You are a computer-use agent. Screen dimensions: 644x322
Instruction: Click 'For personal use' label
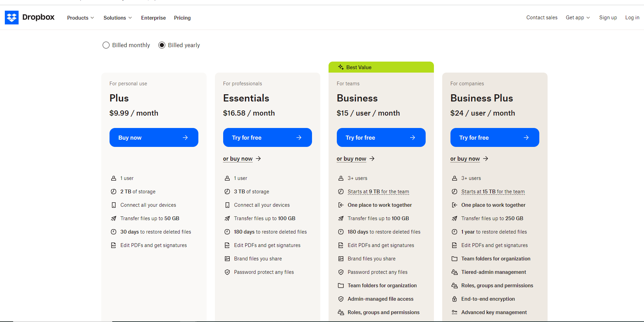click(x=128, y=84)
